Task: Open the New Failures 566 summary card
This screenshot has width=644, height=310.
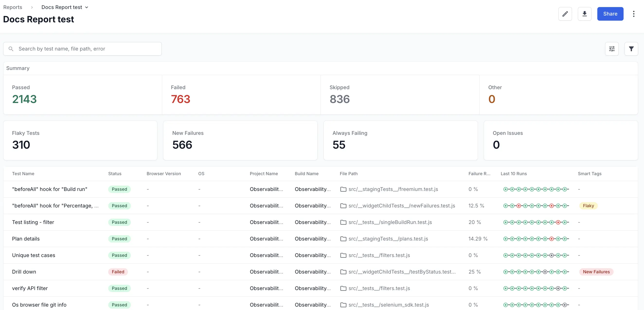Action: coord(240,140)
